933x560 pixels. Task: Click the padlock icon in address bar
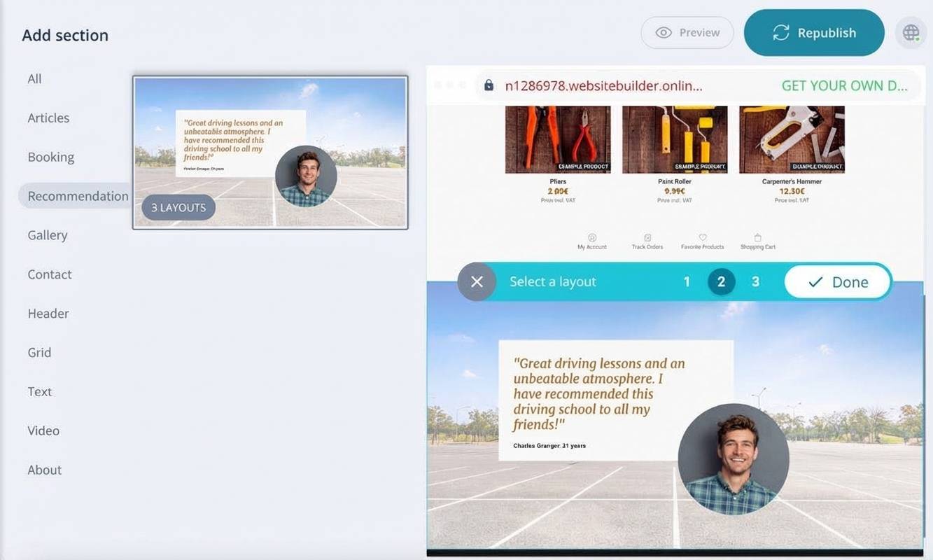tap(489, 85)
